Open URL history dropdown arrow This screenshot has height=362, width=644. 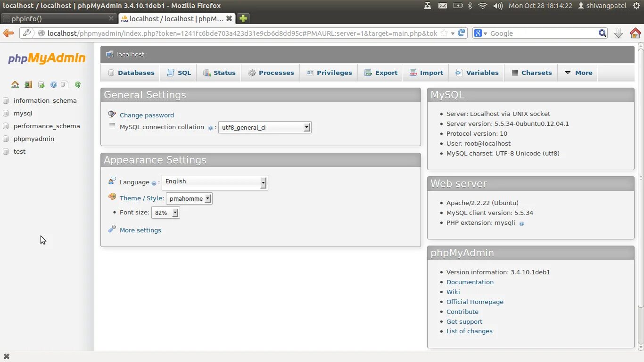click(x=453, y=33)
